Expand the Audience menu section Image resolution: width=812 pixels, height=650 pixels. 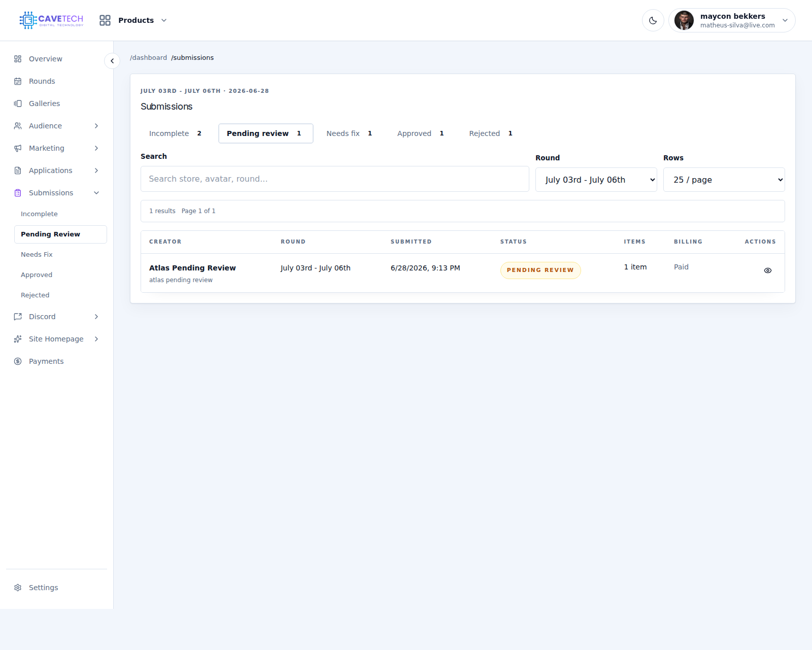pyautogui.click(x=56, y=126)
